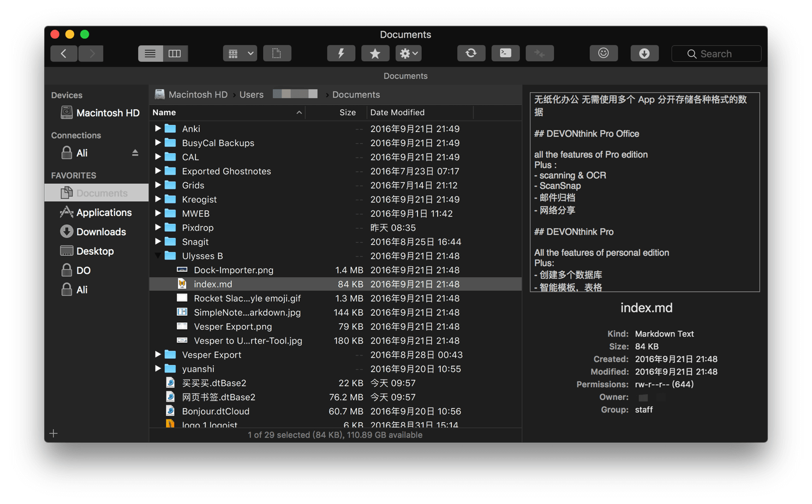812x504 pixels.
Task: Open the gear action menu
Action: pyautogui.click(x=409, y=53)
